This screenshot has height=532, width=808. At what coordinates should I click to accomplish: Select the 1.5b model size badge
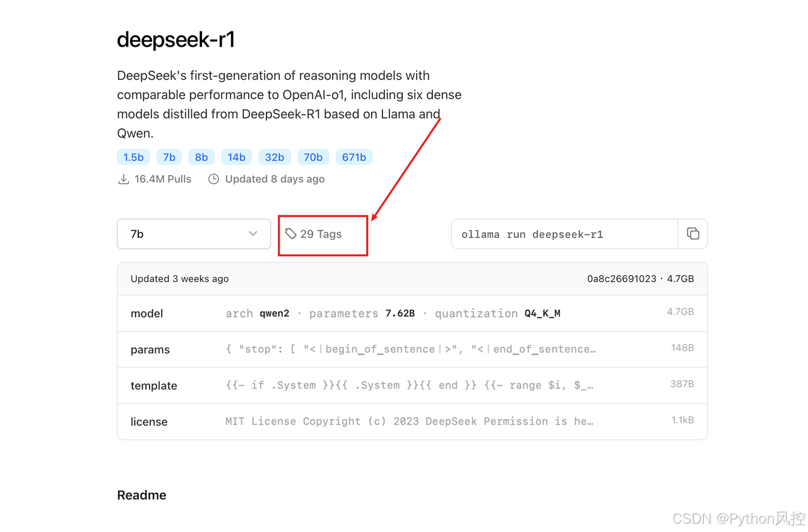point(133,157)
